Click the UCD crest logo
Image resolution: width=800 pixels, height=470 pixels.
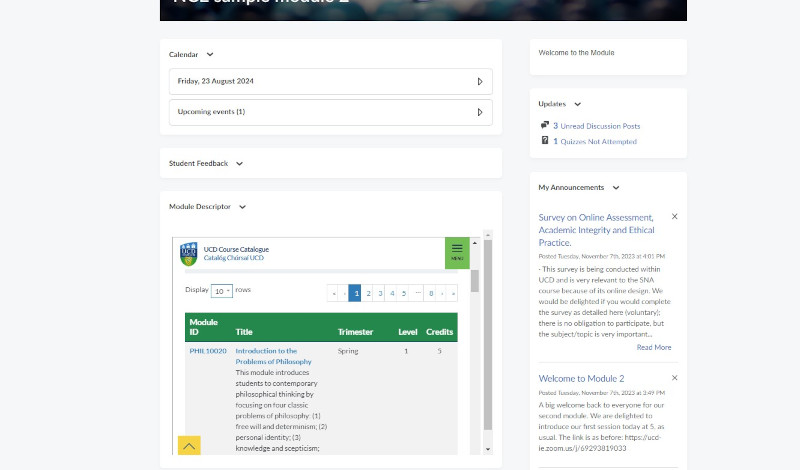189,254
